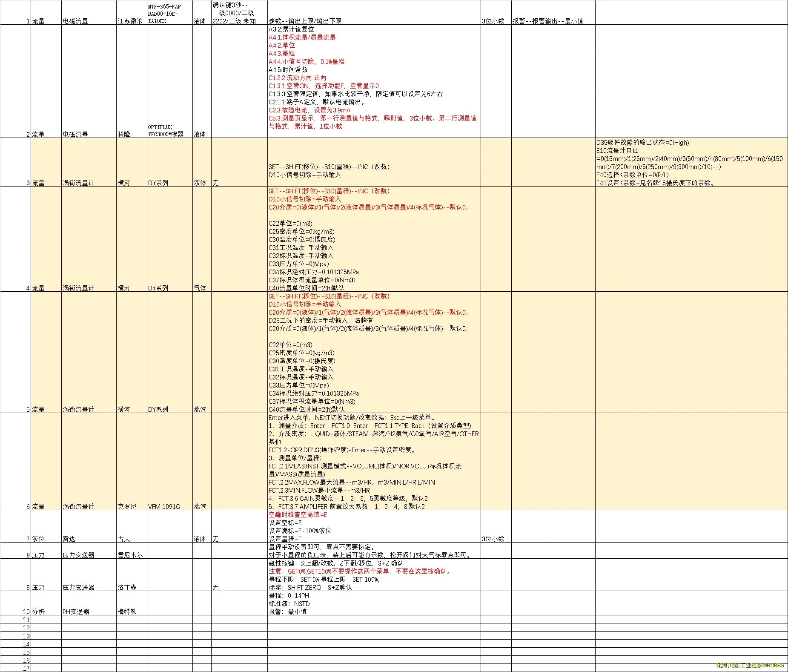Click 3位小数 in the 雷达 row
This screenshot has width=788, height=672.
pos(496,526)
